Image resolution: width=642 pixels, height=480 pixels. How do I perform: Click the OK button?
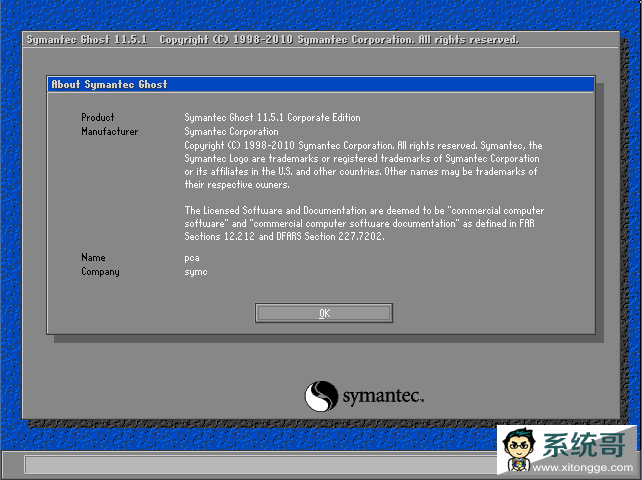(323, 313)
